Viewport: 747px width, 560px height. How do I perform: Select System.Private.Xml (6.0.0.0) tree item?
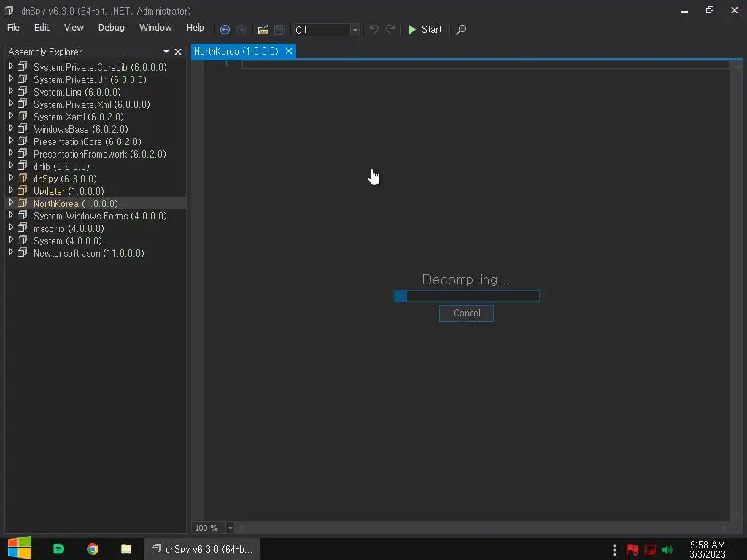click(91, 104)
